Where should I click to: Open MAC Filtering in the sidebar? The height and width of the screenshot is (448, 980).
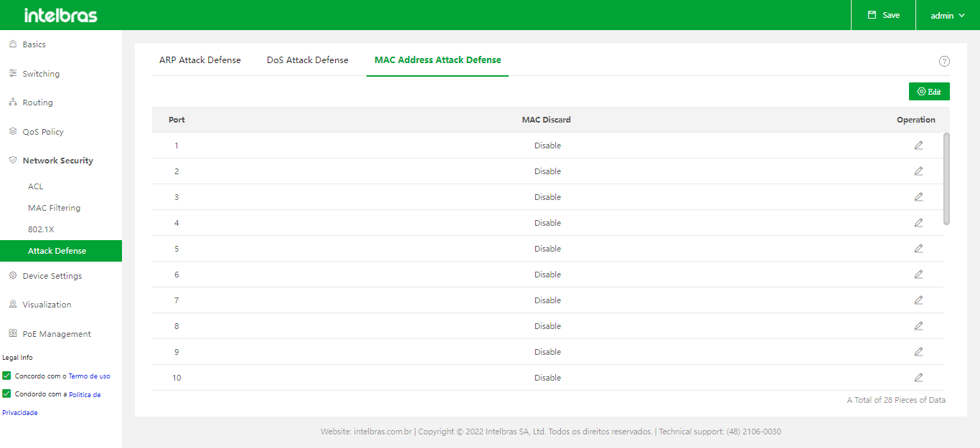[54, 208]
